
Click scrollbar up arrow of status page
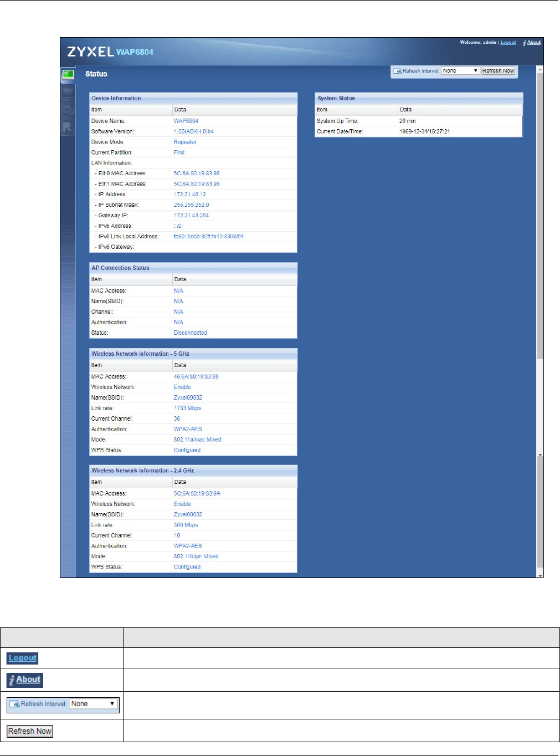(540, 69)
